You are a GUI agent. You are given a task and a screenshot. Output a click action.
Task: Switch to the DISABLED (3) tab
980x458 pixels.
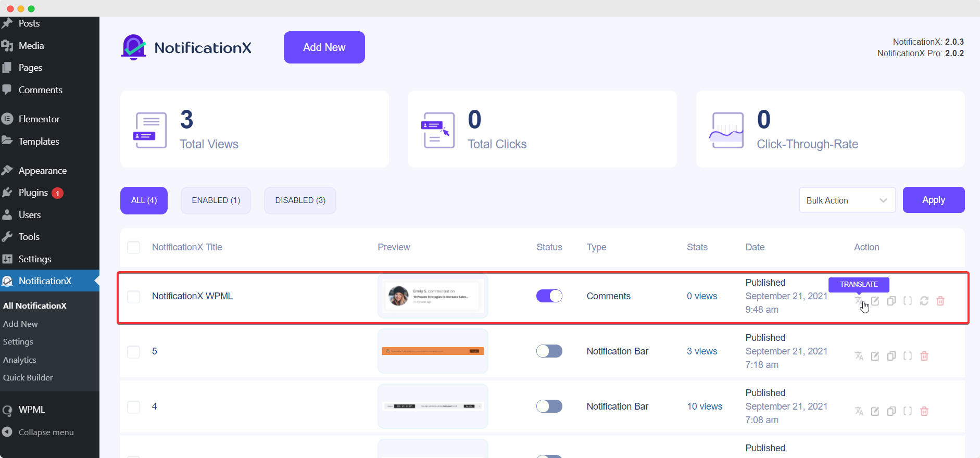tap(300, 200)
